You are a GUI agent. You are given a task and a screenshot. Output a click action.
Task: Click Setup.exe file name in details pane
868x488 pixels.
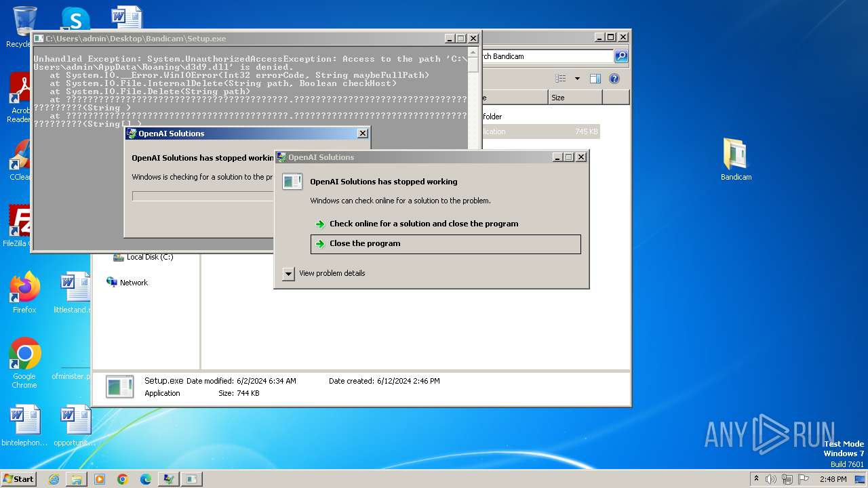[164, 381]
